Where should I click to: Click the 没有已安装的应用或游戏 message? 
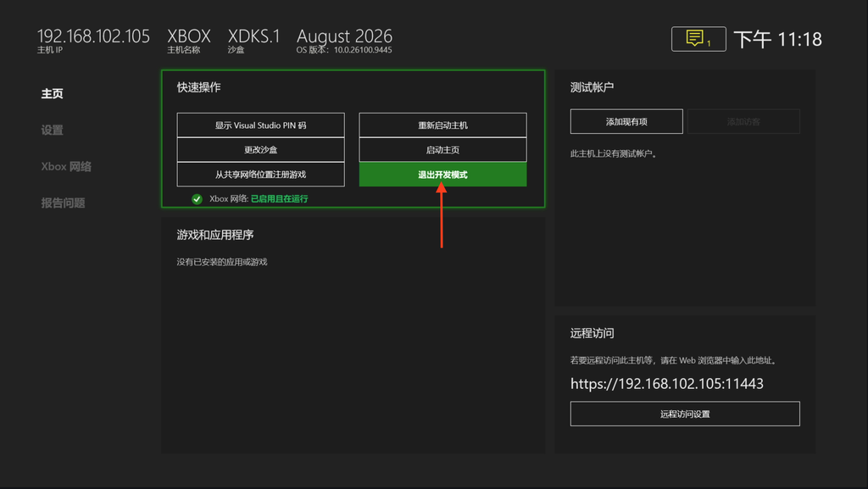pos(222,262)
